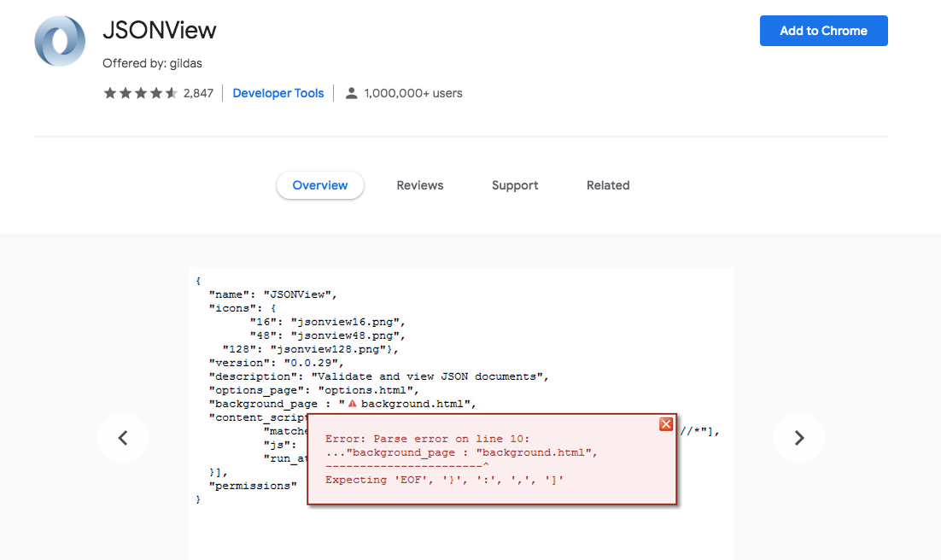The height and width of the screenshot is (560, 941).
Task: Click the JSONView extension logo
Action: [60, 41]
